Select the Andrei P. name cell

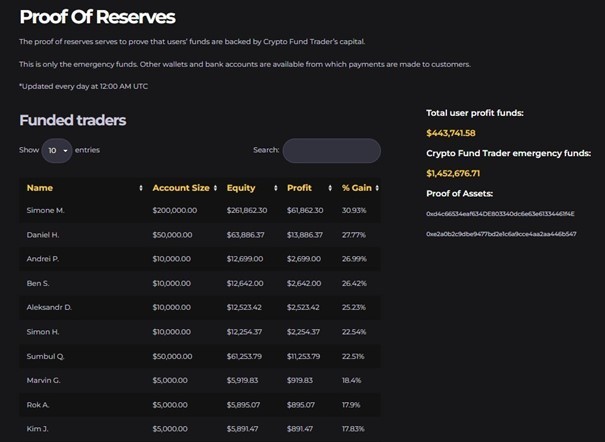(x=43, y=259)
